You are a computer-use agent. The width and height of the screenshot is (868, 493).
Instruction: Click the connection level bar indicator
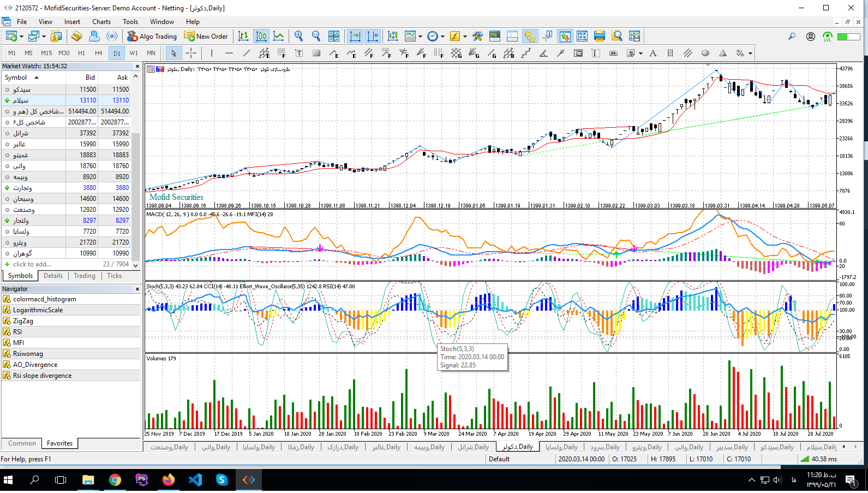coord(848,37)
